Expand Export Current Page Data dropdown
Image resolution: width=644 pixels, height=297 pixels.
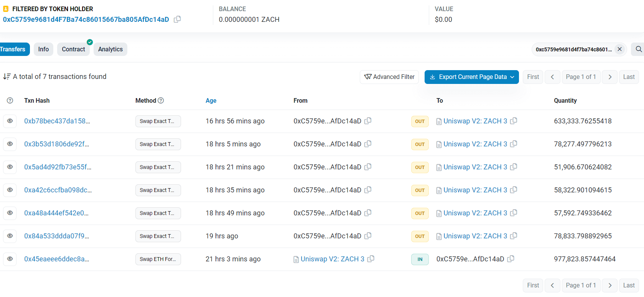pos(471,77)
